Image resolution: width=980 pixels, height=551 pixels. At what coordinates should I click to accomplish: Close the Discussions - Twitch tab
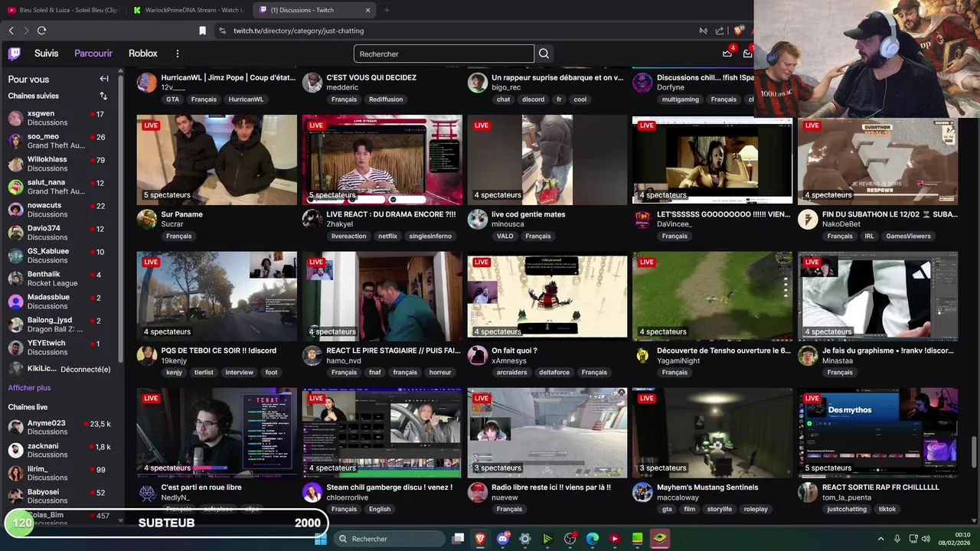pos(367,10)
